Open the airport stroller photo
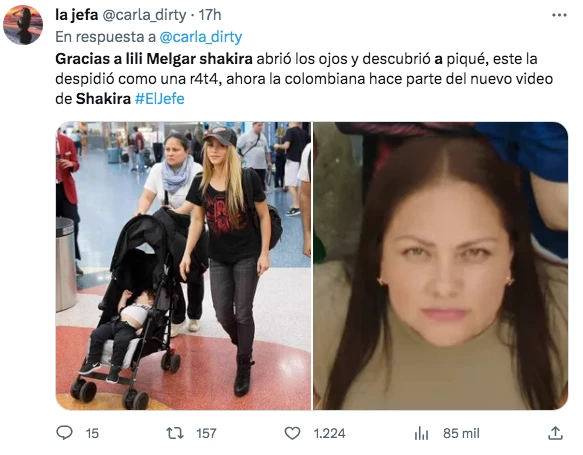583x455 pixels. 183,266
